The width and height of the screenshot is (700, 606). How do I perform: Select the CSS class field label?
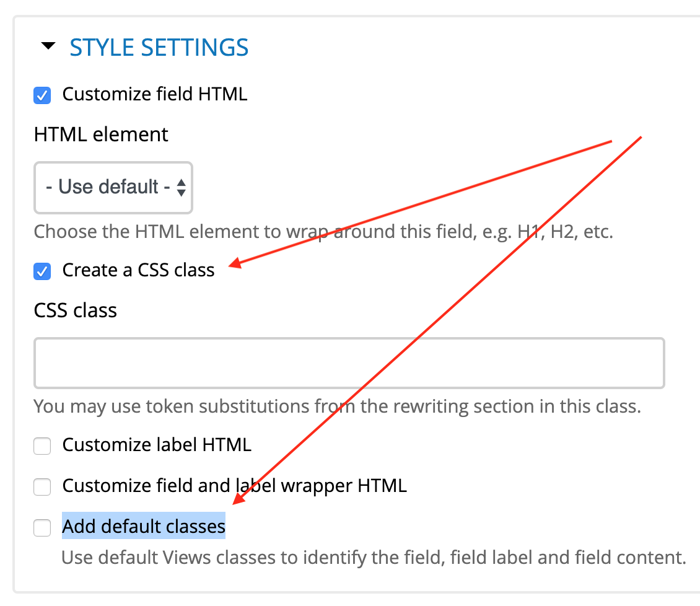[x=74, y=310]
